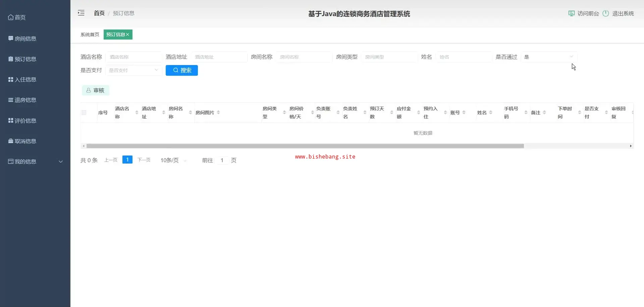Click the 退出系统 power icon
The width and height of the screenshot is (644, 307).
tap(605, 13)
